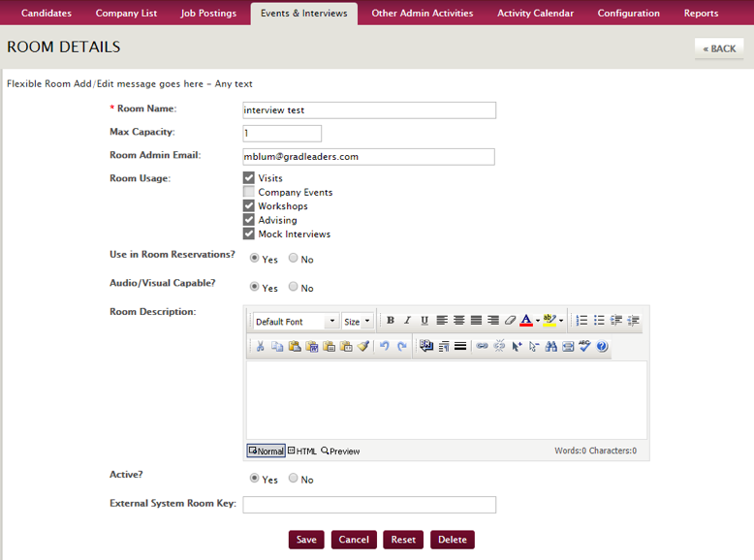
Task: Align description text left
Action: (441, 320)
